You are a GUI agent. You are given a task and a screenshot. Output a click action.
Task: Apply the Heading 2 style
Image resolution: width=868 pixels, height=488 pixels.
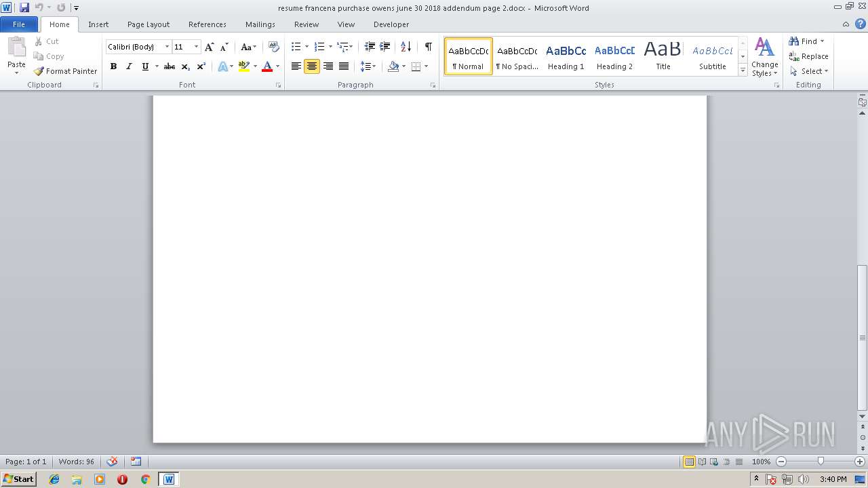[x=614, y=56]
